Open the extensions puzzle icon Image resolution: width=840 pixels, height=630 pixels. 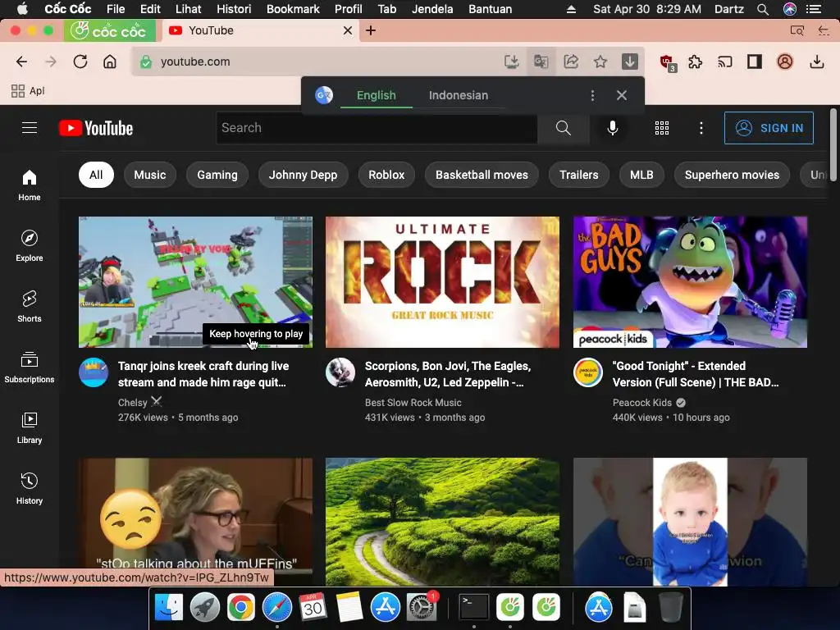pos(695,62)
